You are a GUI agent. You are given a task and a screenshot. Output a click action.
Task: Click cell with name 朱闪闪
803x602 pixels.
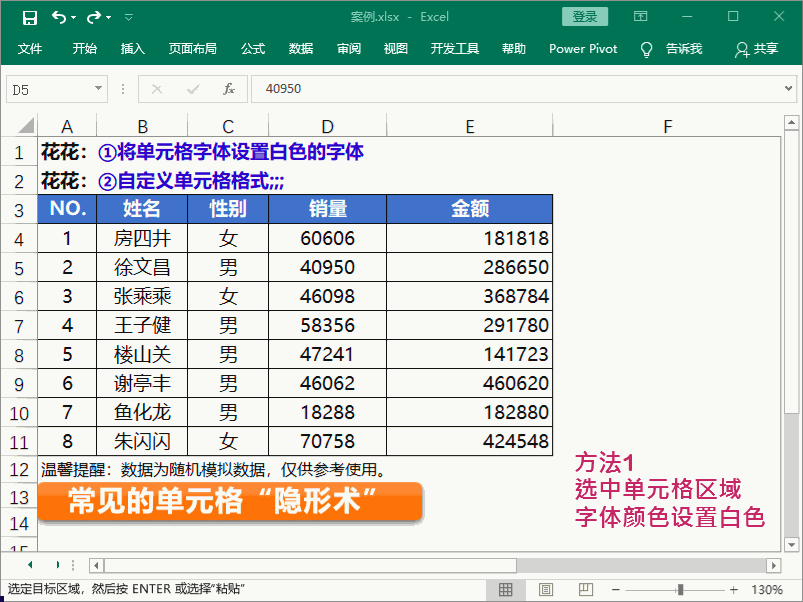point(142,442)
